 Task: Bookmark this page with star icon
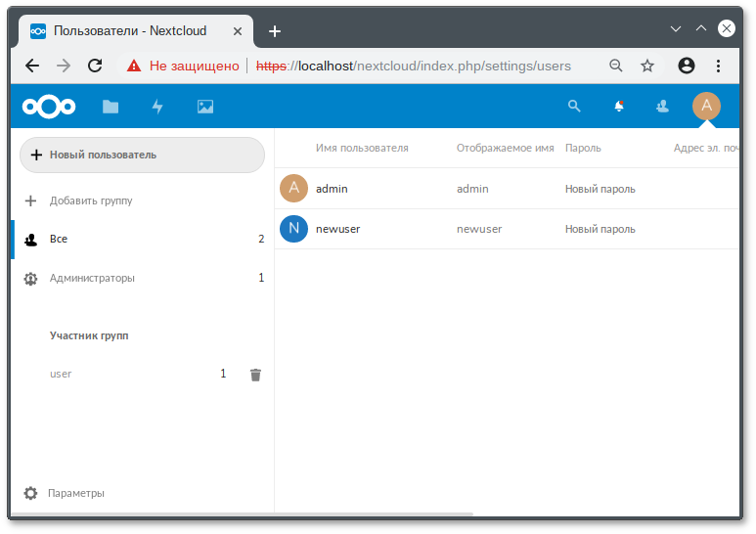coord(647,66)
